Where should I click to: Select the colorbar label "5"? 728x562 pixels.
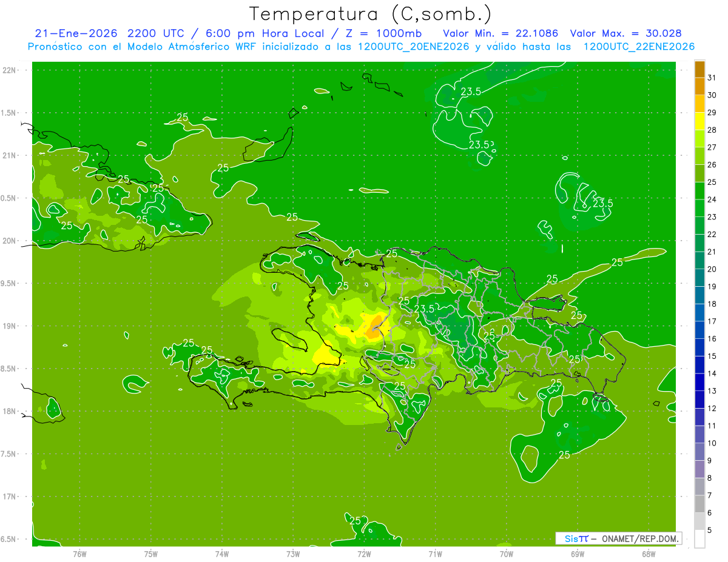coord(710,530)
